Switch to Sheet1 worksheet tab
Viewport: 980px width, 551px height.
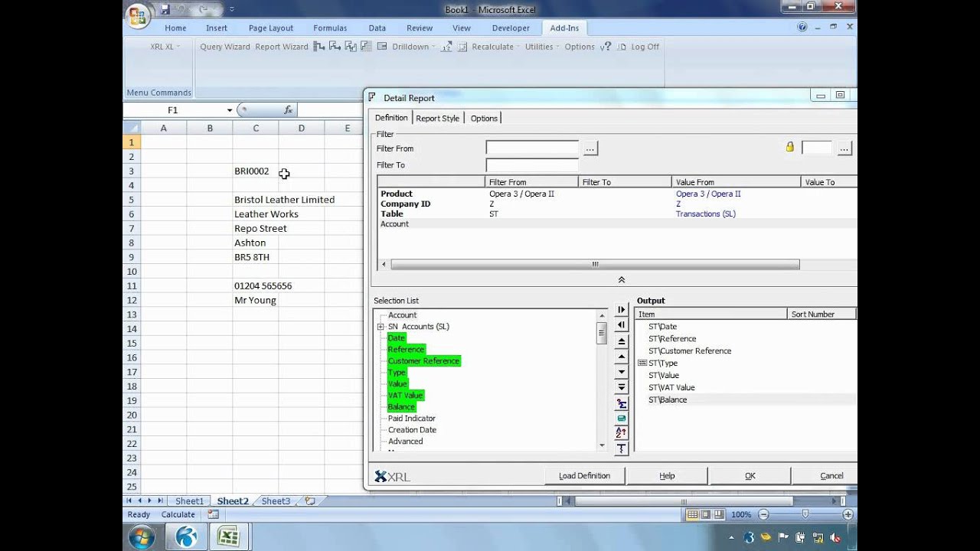click(x=190, y=501)
